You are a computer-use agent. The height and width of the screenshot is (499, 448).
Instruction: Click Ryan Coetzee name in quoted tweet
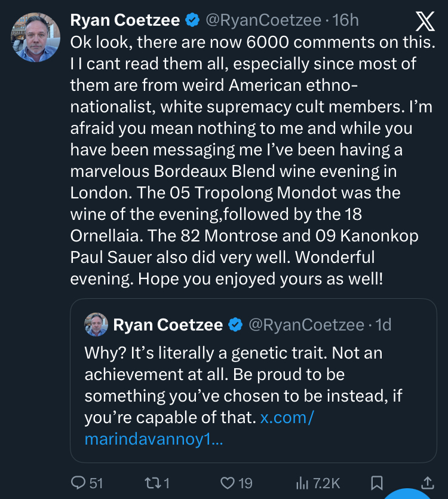[168, 324]
